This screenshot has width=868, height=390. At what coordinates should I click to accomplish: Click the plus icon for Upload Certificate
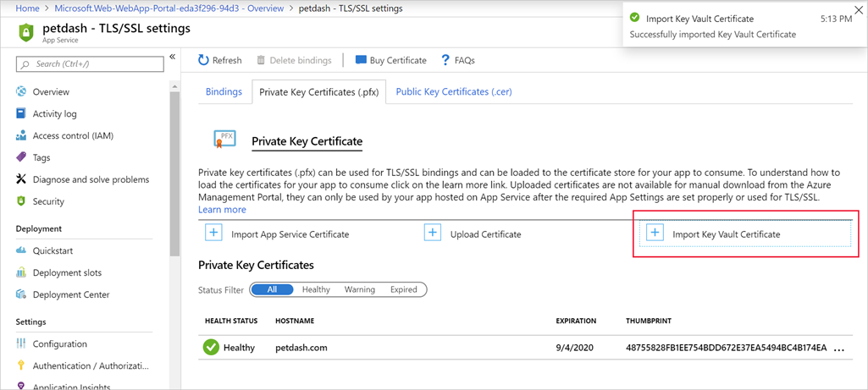point(433,233)
